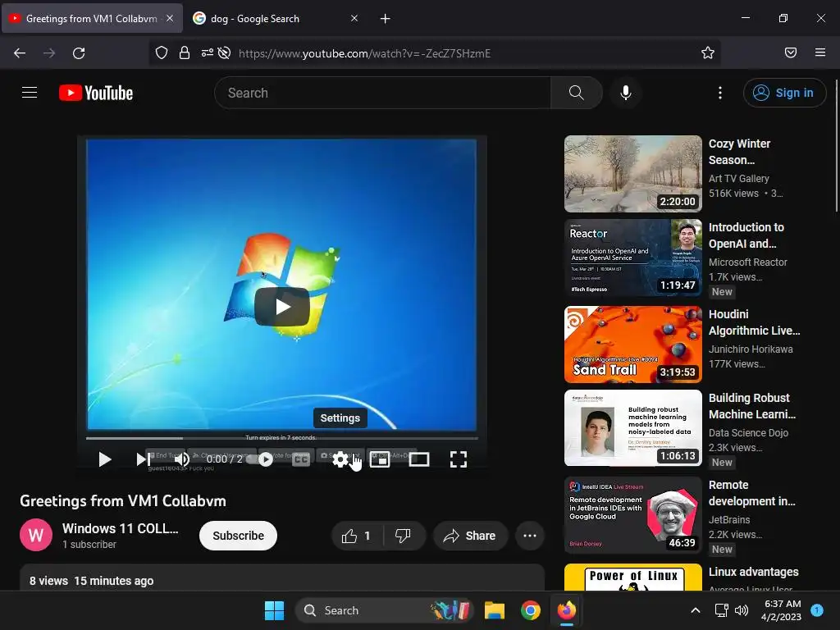
Task: Click the Sign in button
Action: pos(784,93)
